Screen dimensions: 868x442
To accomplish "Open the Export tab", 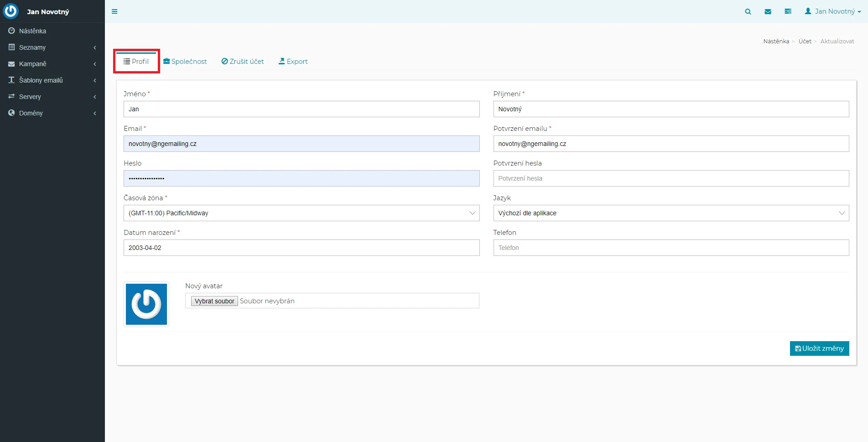I will click(x=293, y=62).
